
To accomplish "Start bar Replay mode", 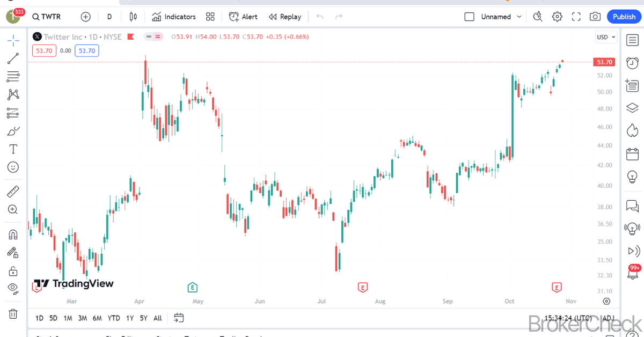I will click(285, 17).
